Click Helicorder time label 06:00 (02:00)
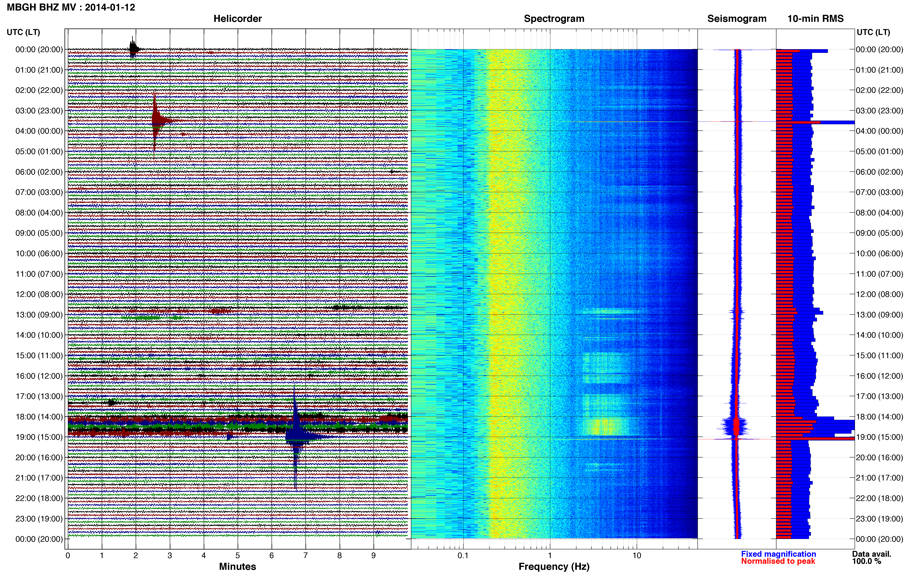This screenshot has width=924, height=578. pyautogui.click(x=39, y=172)
